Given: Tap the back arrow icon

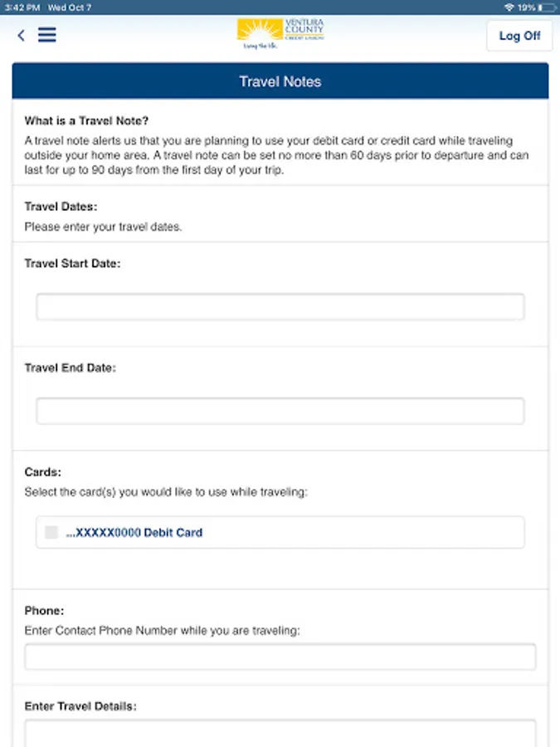Looking at the screenshot, I should pyautogui.click(x=21, y=36).
